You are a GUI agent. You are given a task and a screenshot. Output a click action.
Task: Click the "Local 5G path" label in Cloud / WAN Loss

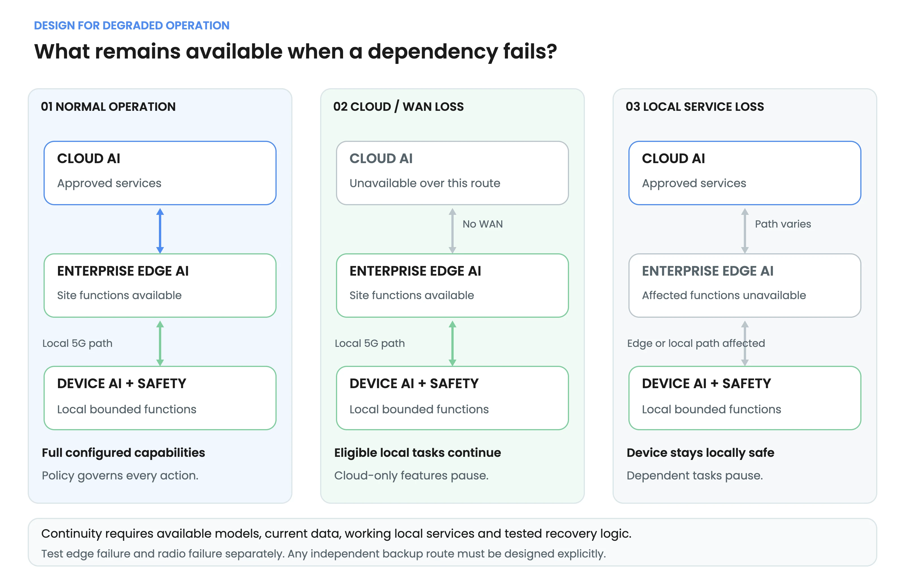click(x=370, y=343)
